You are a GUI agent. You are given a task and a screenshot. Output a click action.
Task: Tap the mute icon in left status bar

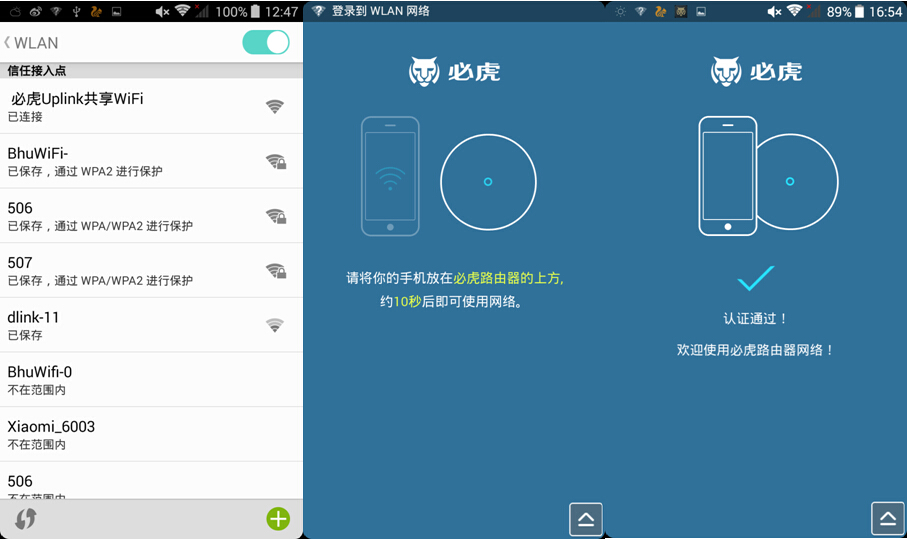coord(162,12)
